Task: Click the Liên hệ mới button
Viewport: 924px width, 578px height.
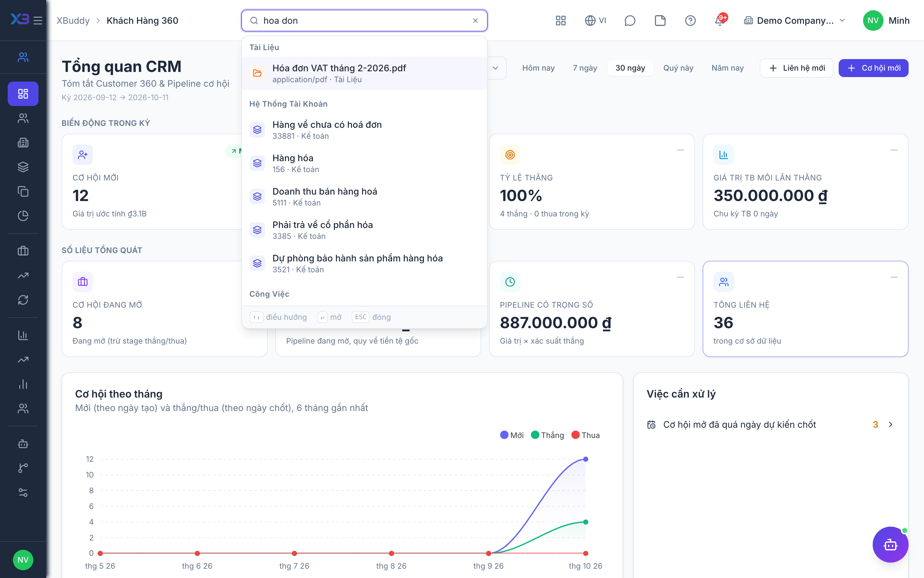Action: click(x=797, y=68)
